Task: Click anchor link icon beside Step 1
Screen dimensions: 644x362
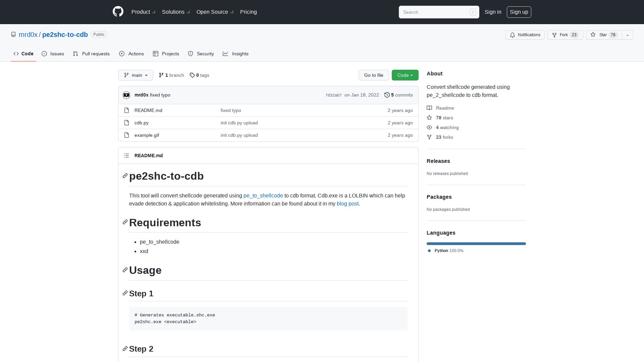Action: tap(125, 293)
